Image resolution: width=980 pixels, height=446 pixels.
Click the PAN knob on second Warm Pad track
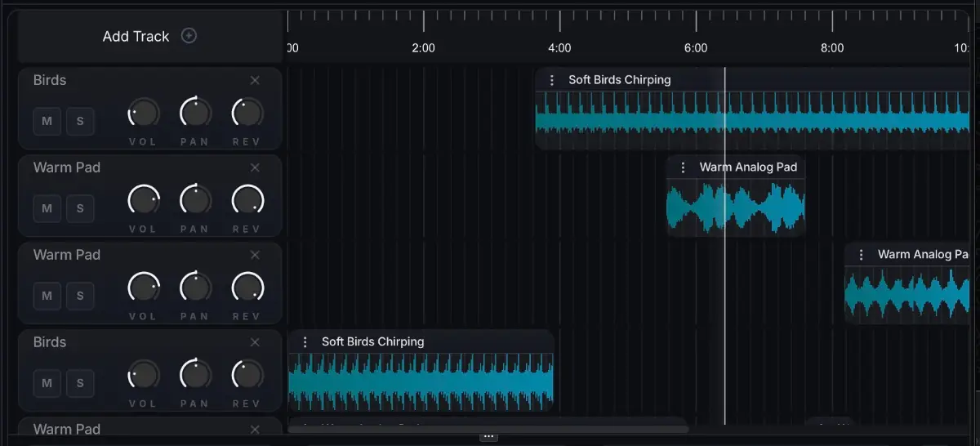pos(195,288)
